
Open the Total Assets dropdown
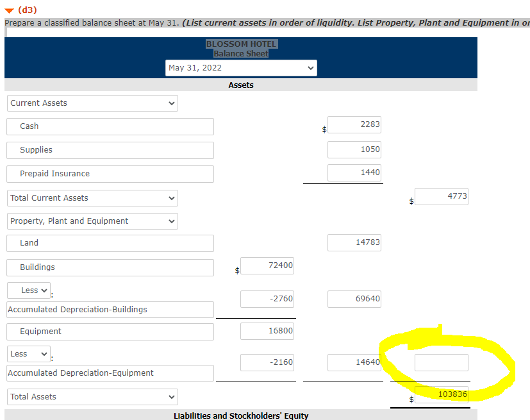point(92,396)
